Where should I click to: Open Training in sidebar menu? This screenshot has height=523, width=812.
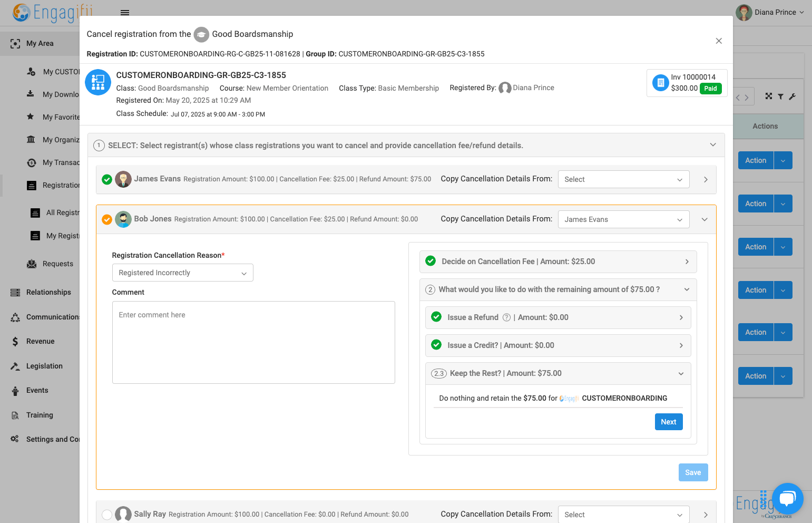[x=40, y=415]
